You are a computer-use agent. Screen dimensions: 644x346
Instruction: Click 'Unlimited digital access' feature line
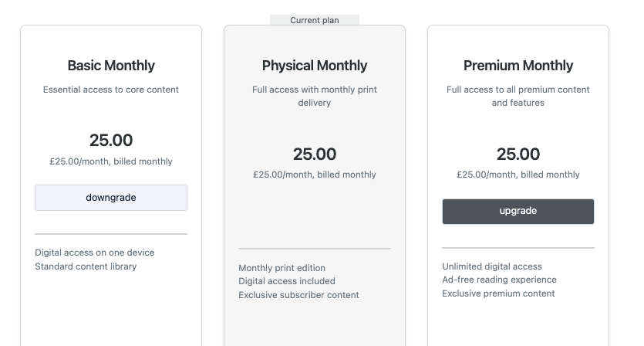[492, 266]
